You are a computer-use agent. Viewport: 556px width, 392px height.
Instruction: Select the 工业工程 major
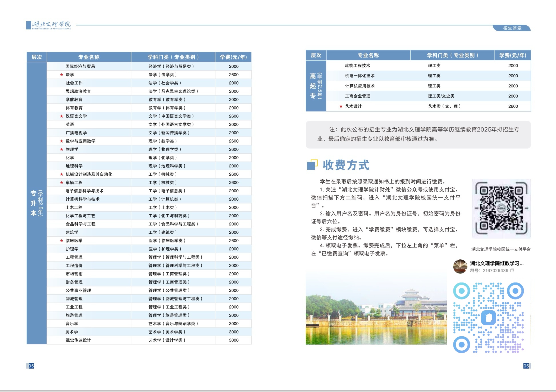74,307
